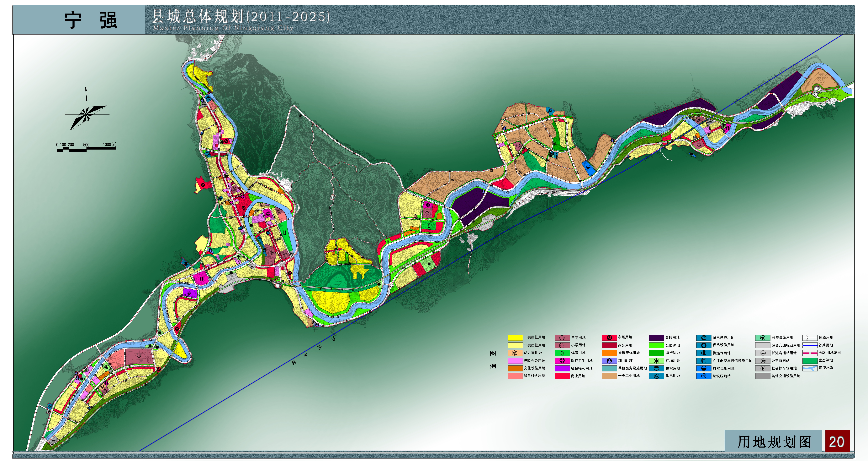This screenshot has height=461, width=868.
Task: Click the broadcasting and telecom (广播电视) legend icon
Action: pos(704,361)
